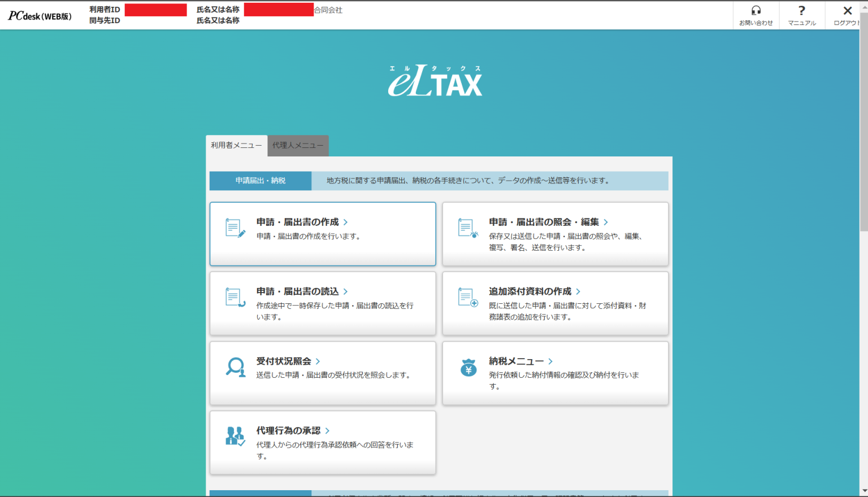Click the PCdesk(WEB版) logo
868x497 pixels.
click(x=39, y=15)
